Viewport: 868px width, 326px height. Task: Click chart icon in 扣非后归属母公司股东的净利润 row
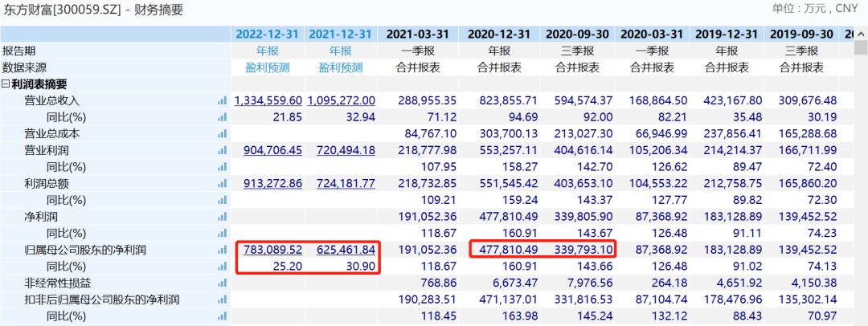[x=222, y=300]
